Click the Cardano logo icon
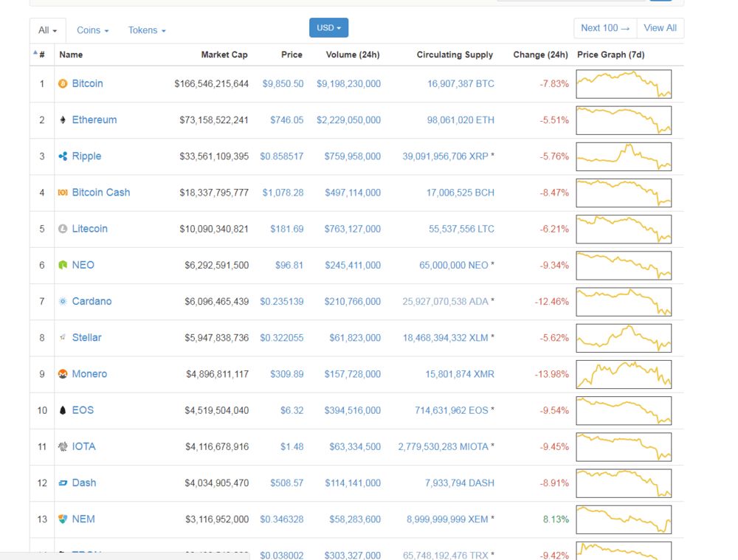Screen dimensions: 738x560 (x=63, y=301)
